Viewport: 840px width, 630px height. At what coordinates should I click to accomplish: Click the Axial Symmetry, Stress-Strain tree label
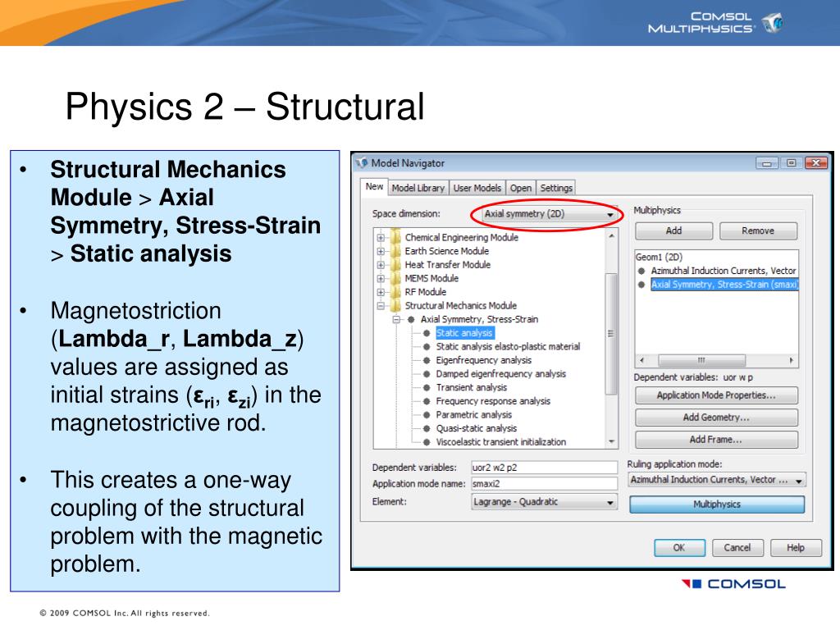tap(479, 319)
